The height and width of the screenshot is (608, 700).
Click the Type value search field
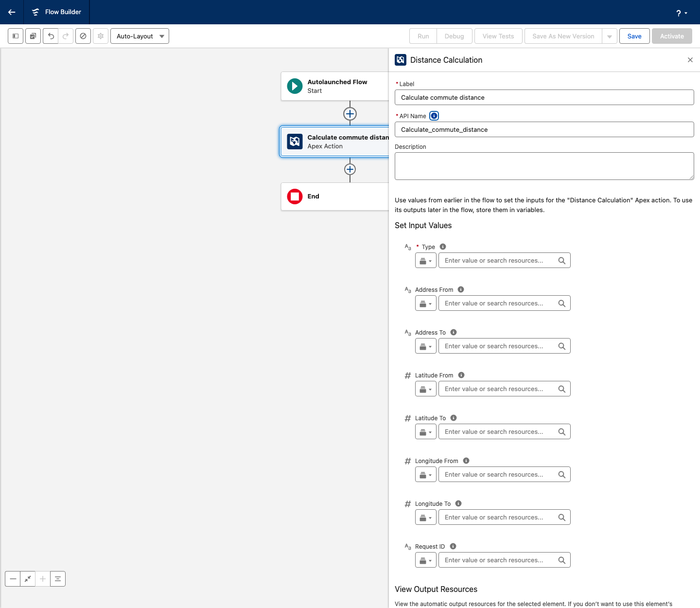[505, 261]
